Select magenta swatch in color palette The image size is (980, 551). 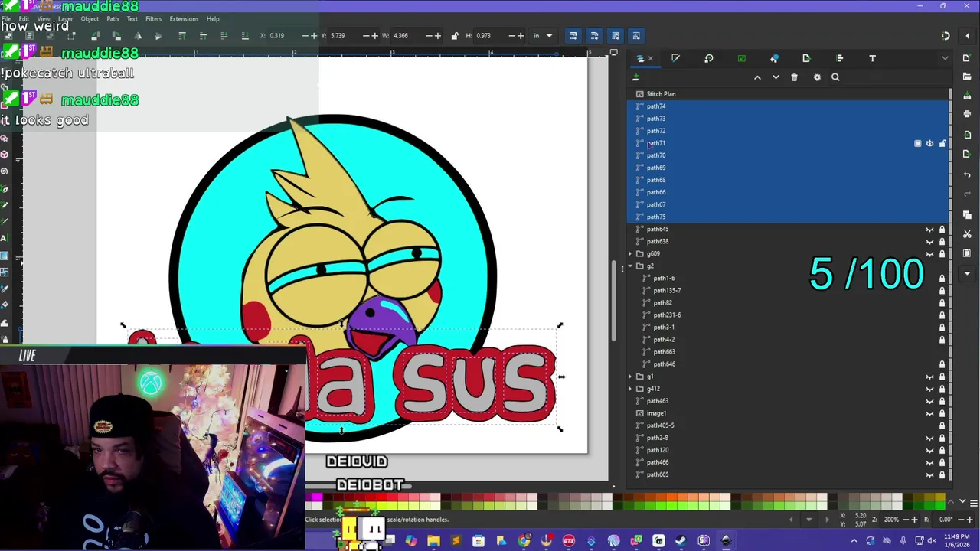(x=317, y=498)
